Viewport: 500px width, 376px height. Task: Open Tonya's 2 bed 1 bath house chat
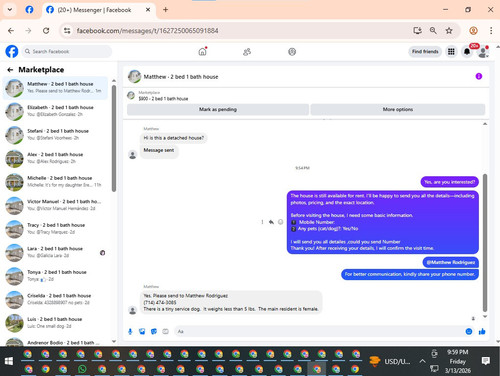55,276
